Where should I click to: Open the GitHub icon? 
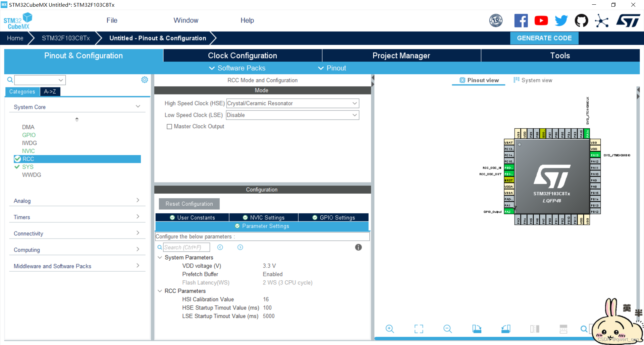[x=581, y=20]
